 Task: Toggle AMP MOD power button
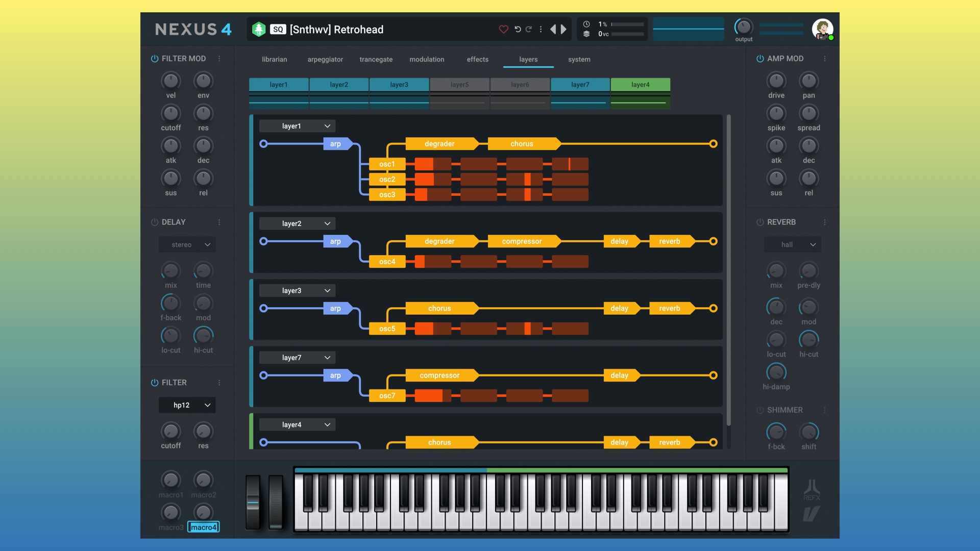[760, 59]
